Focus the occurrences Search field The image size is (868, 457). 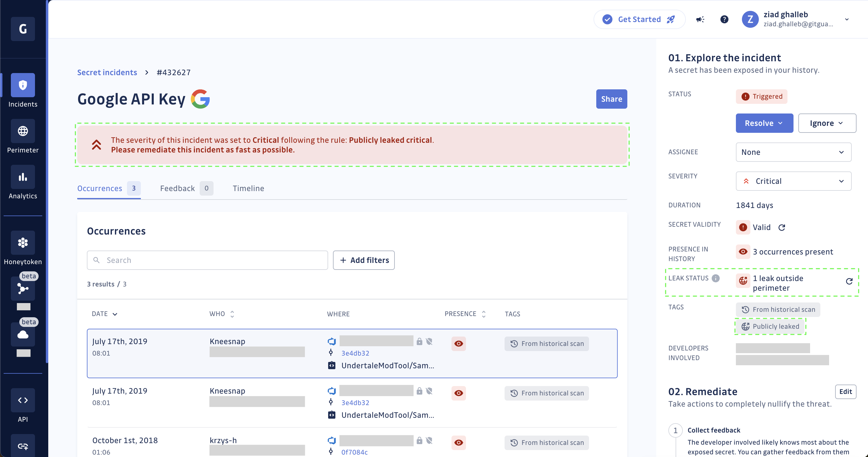coord(207,260)
